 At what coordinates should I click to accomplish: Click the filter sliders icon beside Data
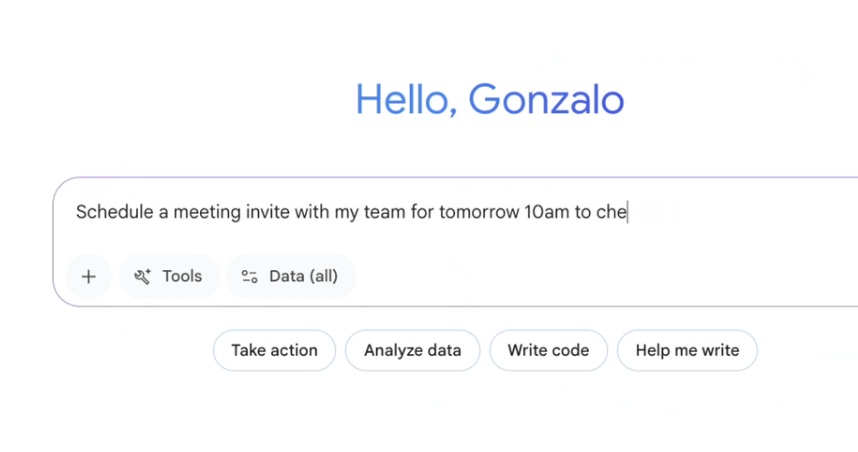250,276
